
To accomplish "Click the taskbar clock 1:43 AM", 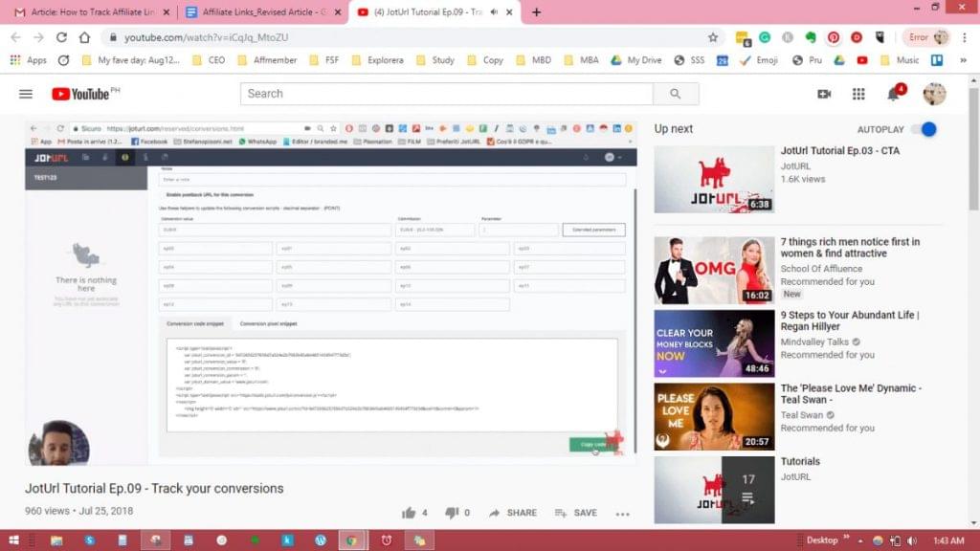I will (948, 540).
